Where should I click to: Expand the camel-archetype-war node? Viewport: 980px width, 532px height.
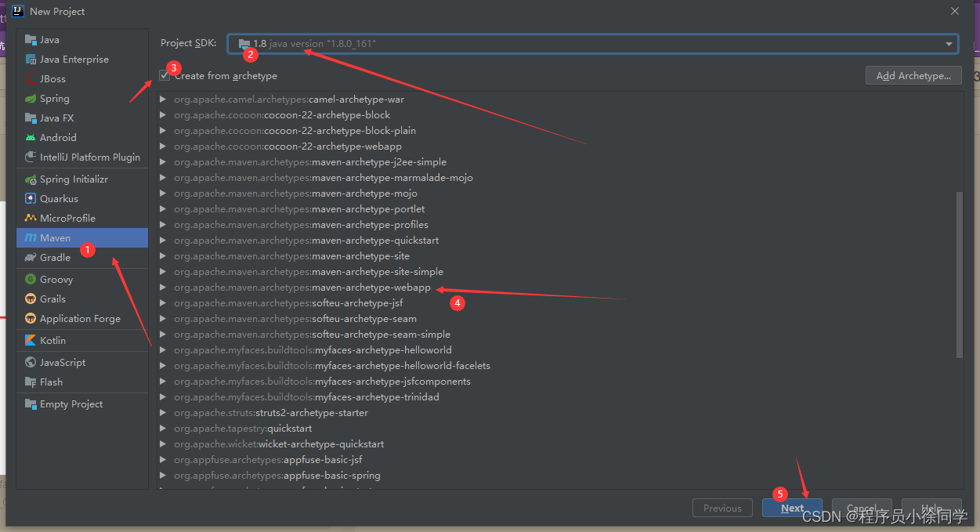[x=163, y=100]
